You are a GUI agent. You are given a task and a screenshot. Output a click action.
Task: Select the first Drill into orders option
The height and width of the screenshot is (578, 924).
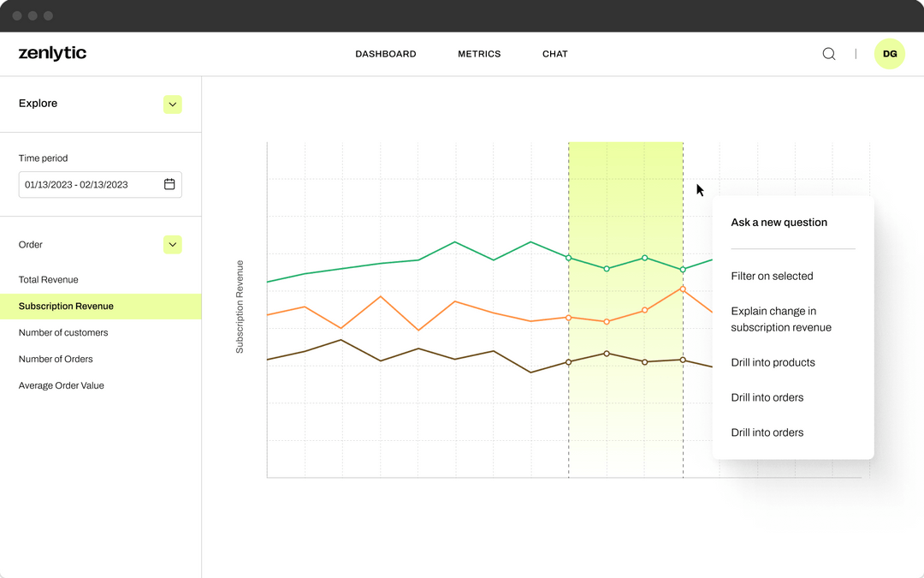pos(767,397)
